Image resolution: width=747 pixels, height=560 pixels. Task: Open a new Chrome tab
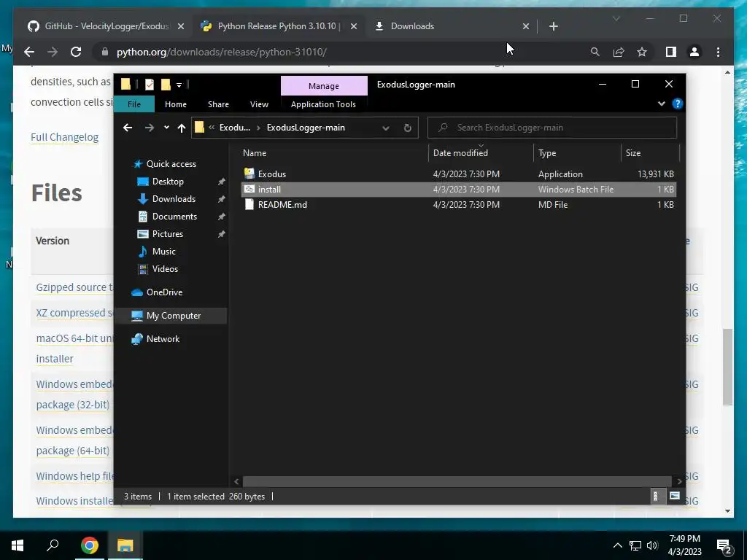553,27
